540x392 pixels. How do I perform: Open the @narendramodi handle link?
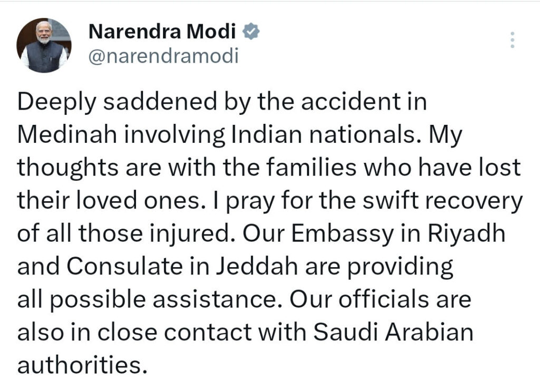[163, 55]
